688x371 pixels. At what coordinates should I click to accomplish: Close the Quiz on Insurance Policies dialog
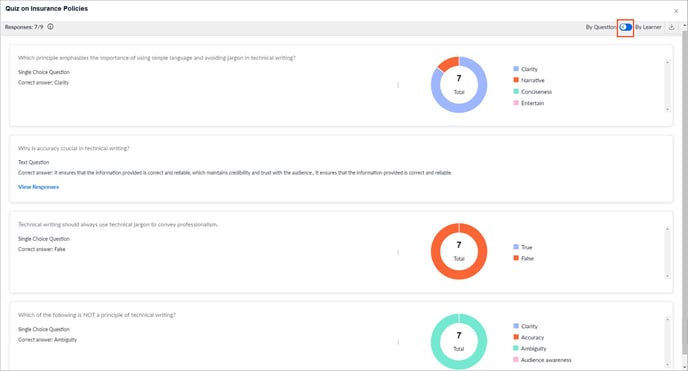(x=676, y=11)
